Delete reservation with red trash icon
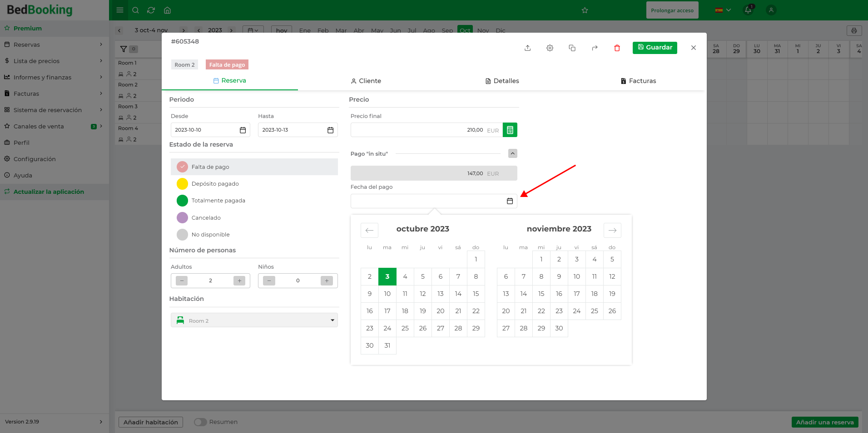Screen dimensions: 868x433 617,48
